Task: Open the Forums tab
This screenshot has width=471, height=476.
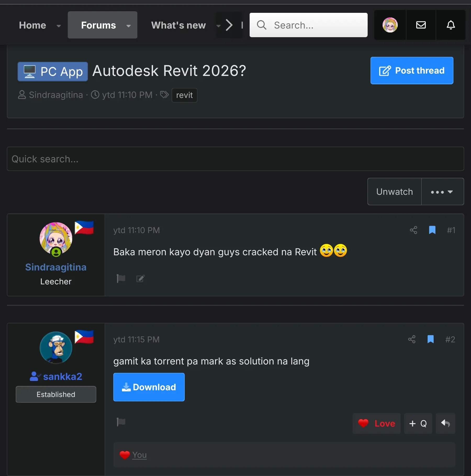Action: (98, 25)
